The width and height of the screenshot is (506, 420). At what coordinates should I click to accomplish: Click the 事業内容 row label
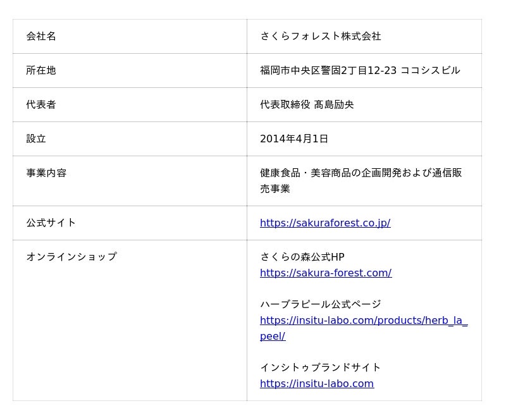[x=46, y=173]
